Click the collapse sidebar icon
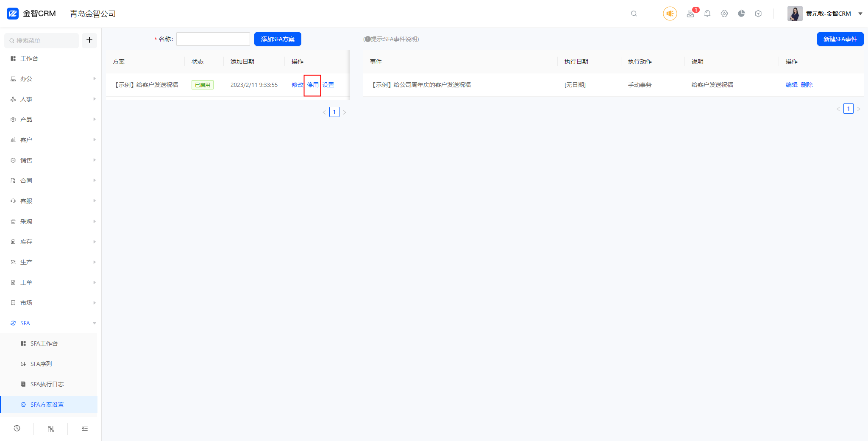This screenshot has width=868, height=441. click(x=85, y=428)
